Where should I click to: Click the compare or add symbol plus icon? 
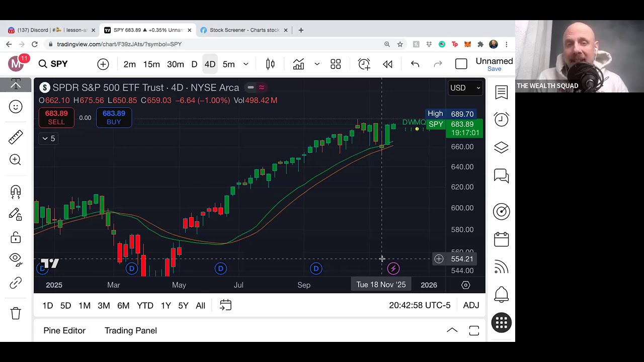pos(103,64)
